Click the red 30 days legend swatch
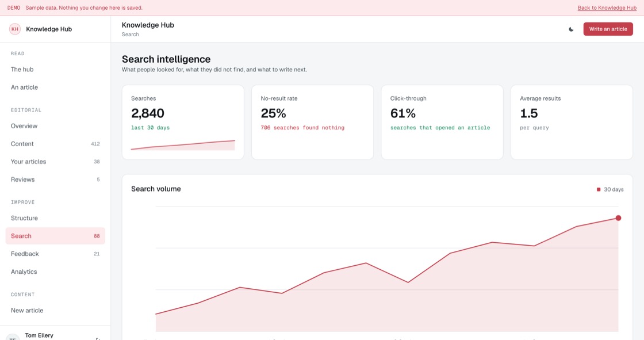 [599, 189]
